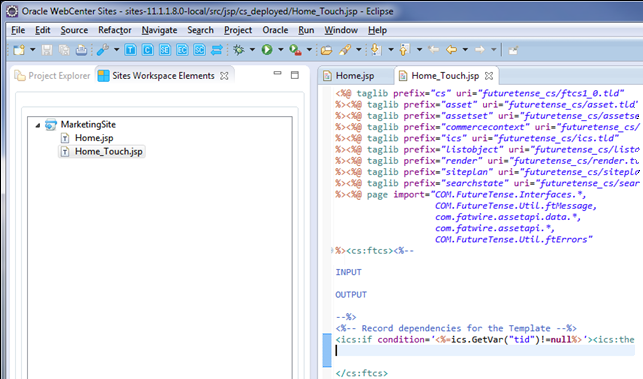Click the Last Edit Location icon
This screenshot has width=643, height=379.
pos(433,50)
